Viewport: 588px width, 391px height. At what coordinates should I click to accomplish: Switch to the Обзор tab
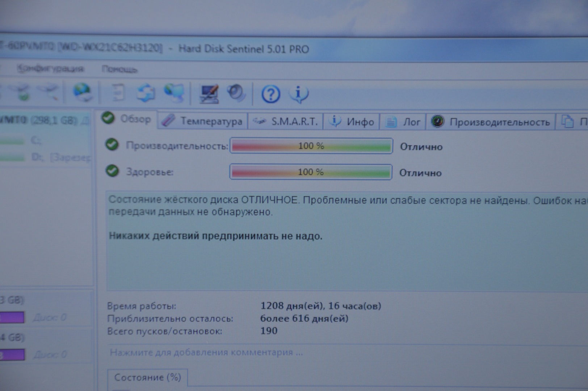pos(127,119)
